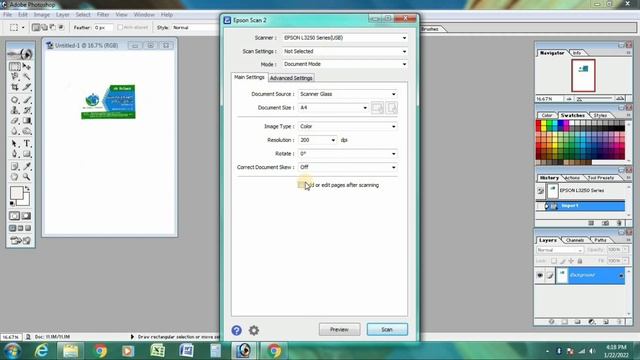
Task: Select the Clone Stamp tool
Action: pyautogui.click(x=15, y=110)
